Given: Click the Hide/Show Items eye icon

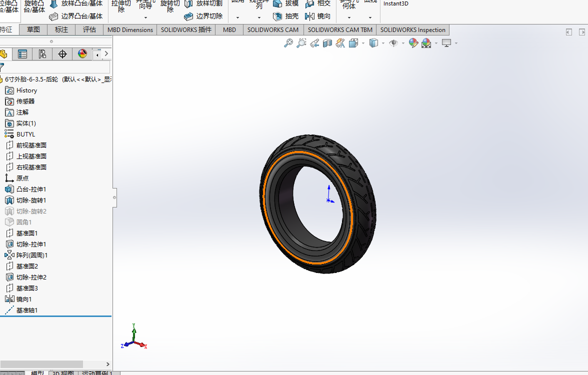Looking at the screenshot, I should coord(393,43).
